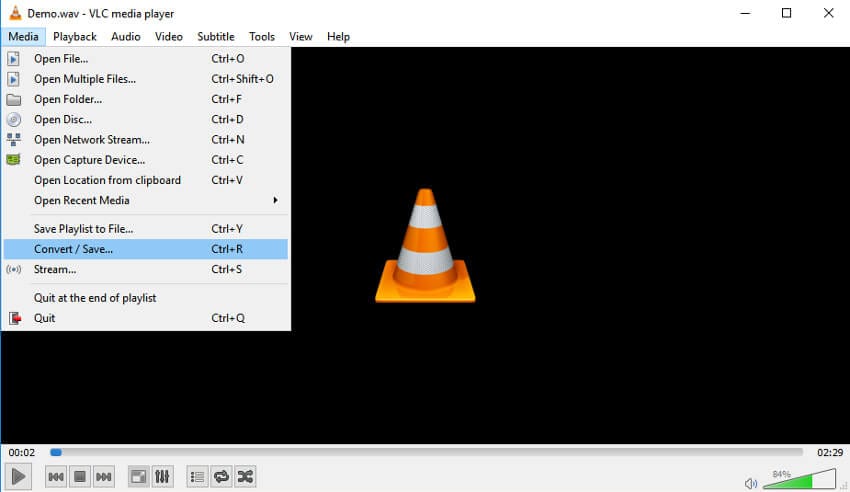Skip to previous track button

click(56, 477)
